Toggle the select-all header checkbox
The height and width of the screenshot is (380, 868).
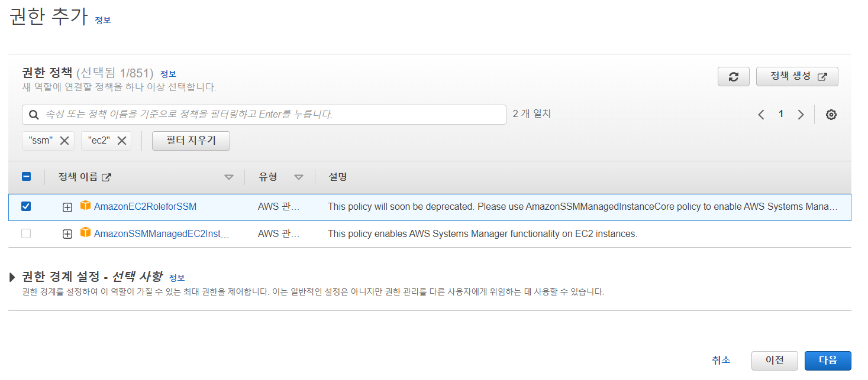(26, 177)
